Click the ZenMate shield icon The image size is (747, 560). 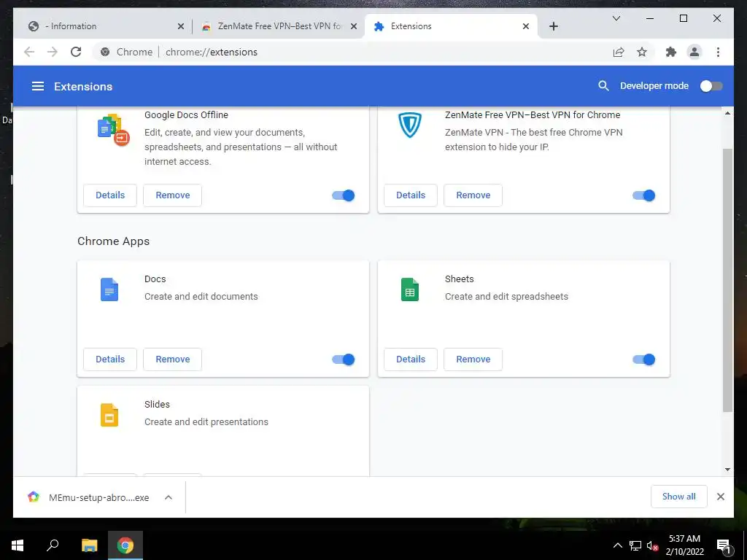tap(410, 125)
